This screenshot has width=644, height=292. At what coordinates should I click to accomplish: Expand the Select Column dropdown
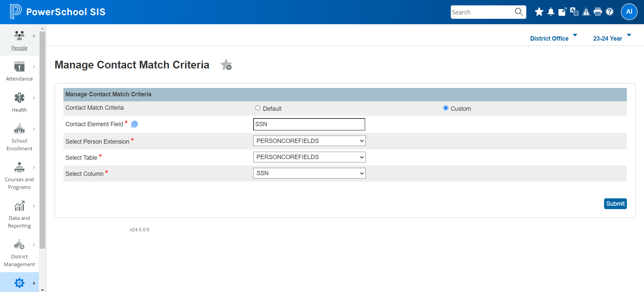(309, 173)
